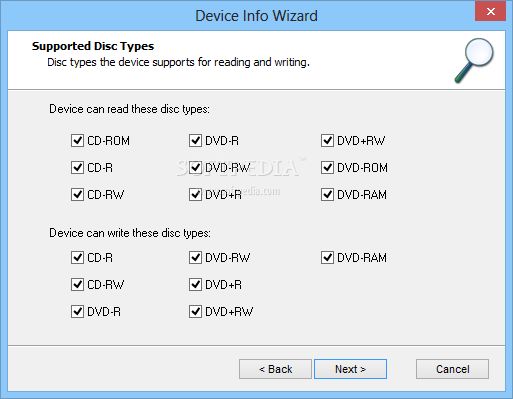Toggle CD-RW checkbox under read disc types
The height and width of the screenshot is (399, 513).
[x=77, y=194]
